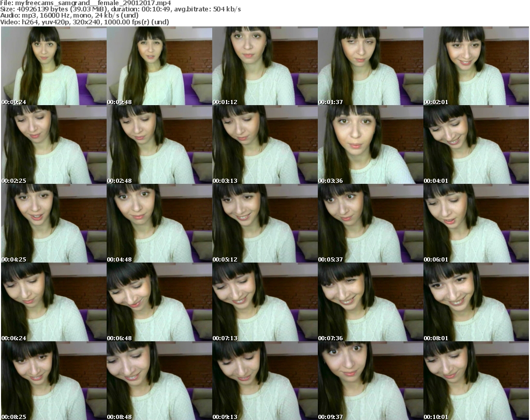The width and height of the screenshot is (530, 420).
Task: Click the Size and duration info line
Action: coord(120,9)
